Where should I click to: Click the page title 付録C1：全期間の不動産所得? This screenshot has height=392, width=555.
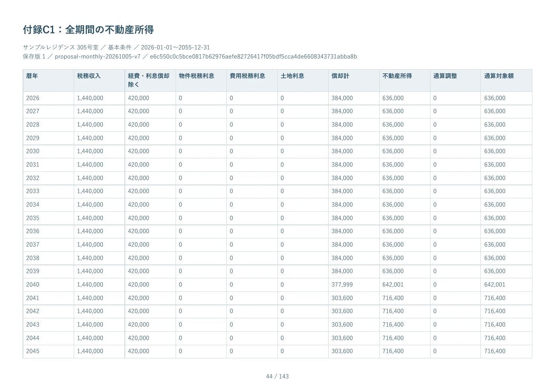[x=88, y=30]
